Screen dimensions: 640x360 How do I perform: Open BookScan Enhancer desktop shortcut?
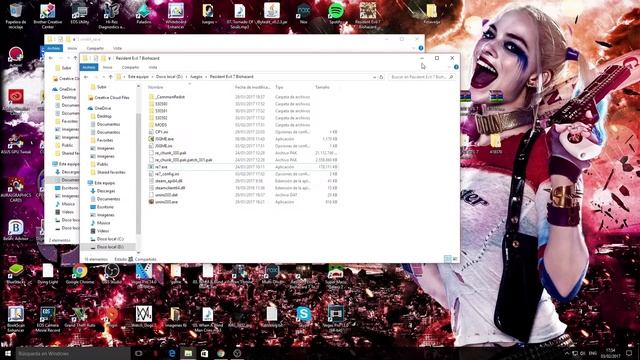click(x=16, y=318)
